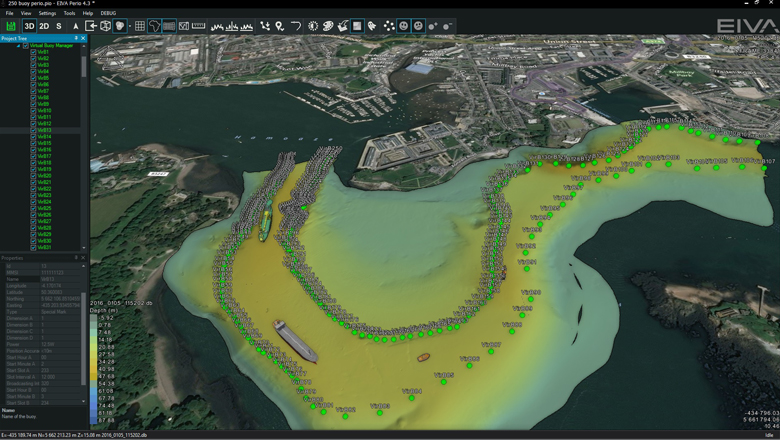Open dropdown arrow beside the shield icon

[130, 26]
